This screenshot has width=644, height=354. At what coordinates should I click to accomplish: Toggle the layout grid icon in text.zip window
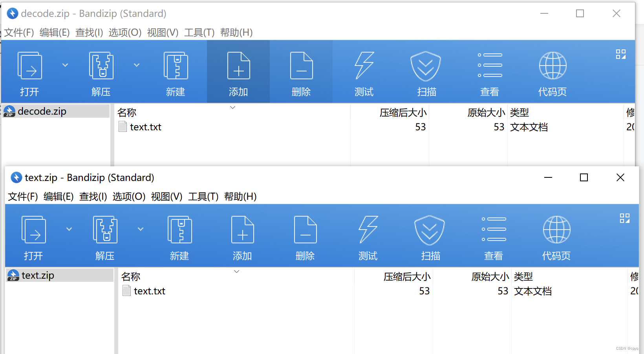(x=625, y=218)
